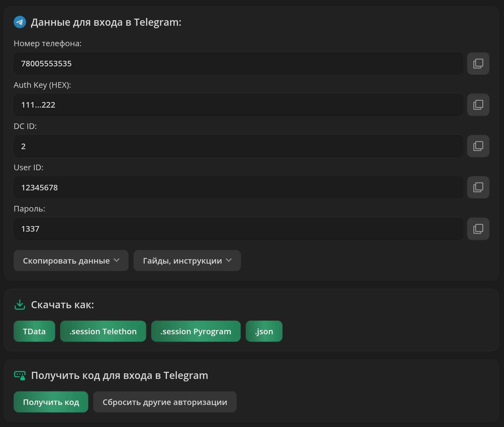Click into the Auth Key field
This screenshot has width=504, height=427.
point(238,105)
